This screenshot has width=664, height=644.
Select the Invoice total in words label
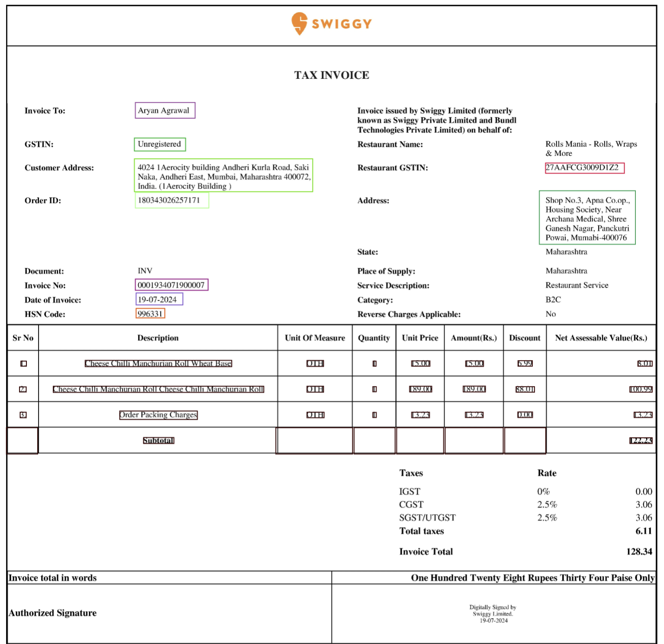pyautogui.click(x=52, y=578)
